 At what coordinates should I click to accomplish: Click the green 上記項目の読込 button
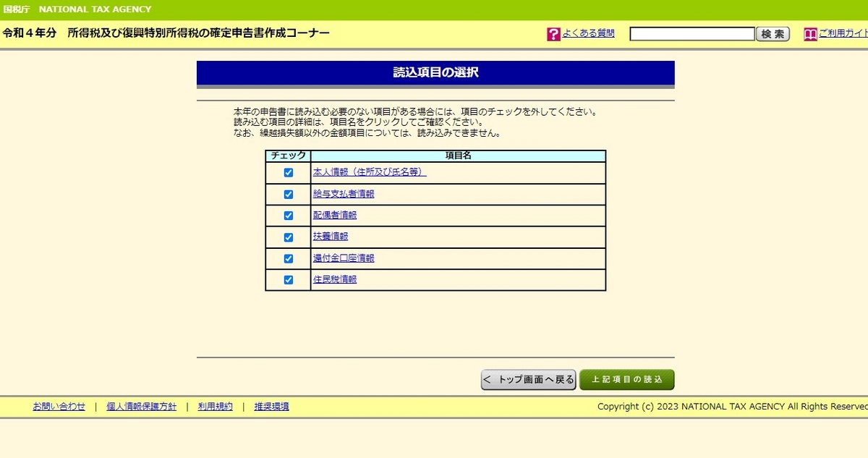coord(627,380)
